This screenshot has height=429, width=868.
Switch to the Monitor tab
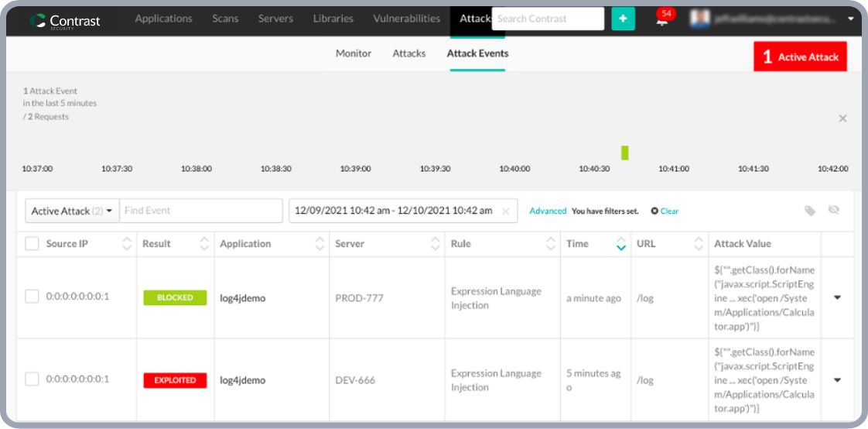pyautogui.click(x=354, y=53)
